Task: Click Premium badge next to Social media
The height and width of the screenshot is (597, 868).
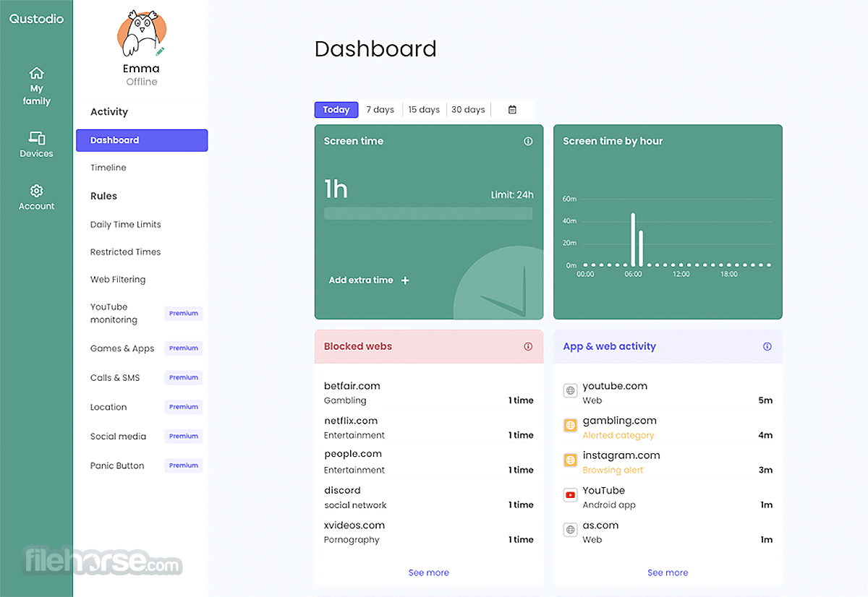Action: [184, 437]
